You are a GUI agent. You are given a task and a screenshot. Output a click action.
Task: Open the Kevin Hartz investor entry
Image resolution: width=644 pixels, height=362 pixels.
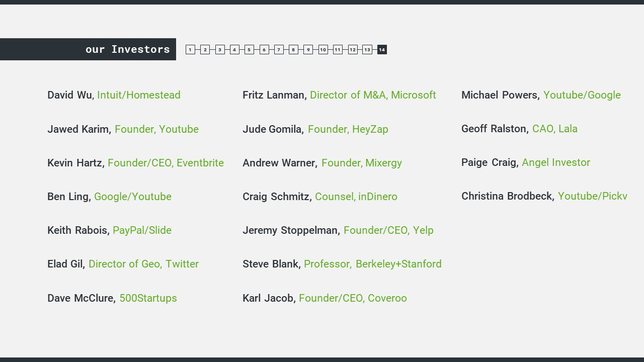(x=75, y=163)
